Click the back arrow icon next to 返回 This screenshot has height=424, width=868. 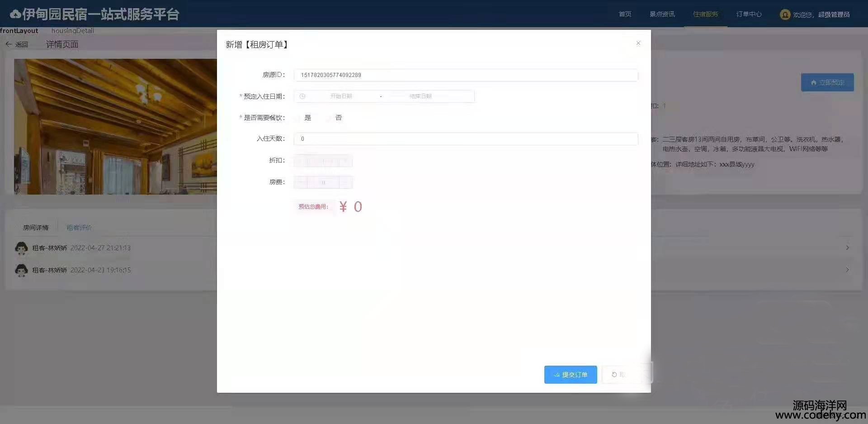click(9, 44)
